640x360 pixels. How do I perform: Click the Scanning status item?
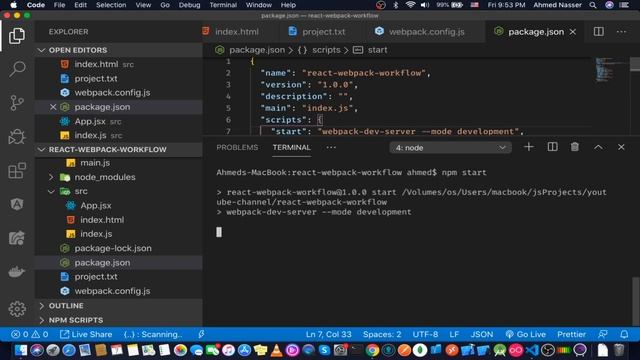tap(153, 334)
